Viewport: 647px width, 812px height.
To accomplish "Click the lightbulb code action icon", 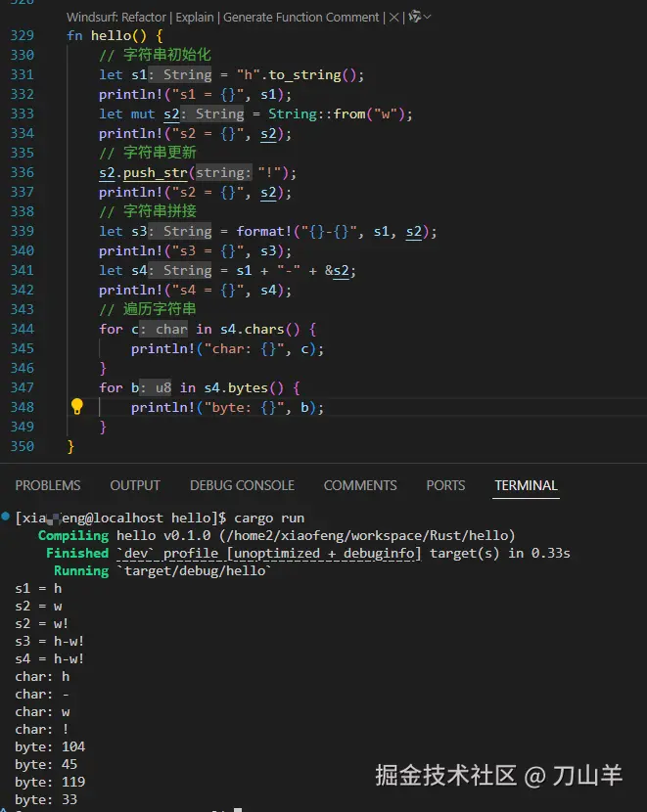I will point(76,407).
